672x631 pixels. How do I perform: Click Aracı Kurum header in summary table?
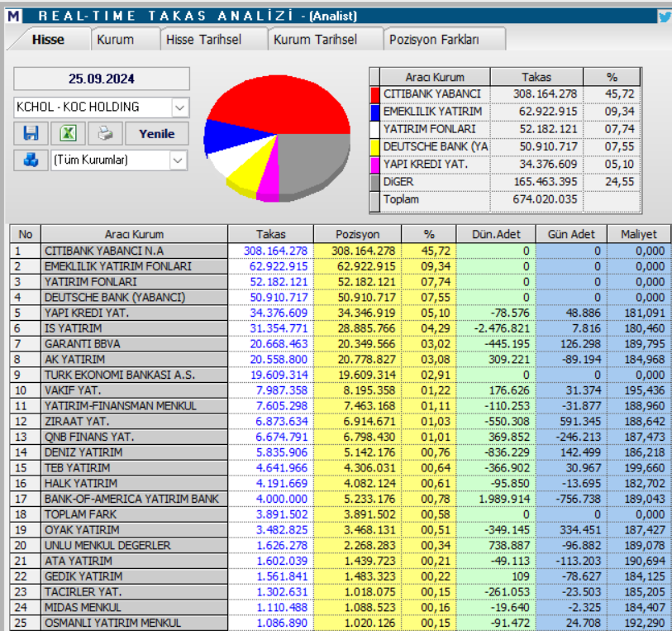coord(435,77)
